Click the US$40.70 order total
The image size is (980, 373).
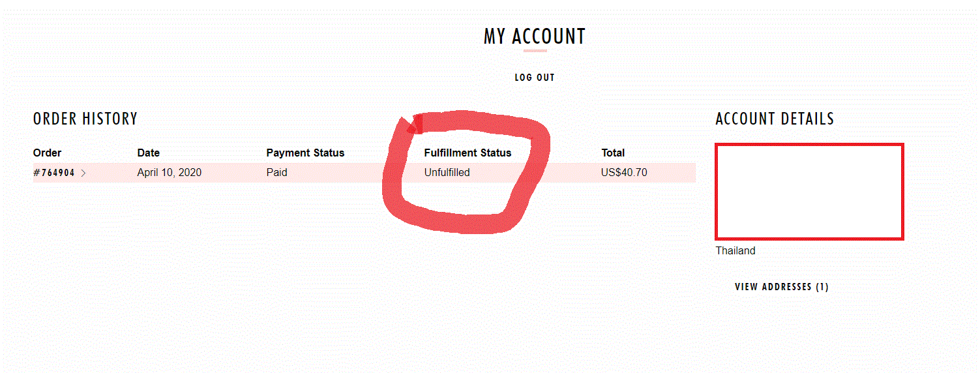(x=624, y=173)
